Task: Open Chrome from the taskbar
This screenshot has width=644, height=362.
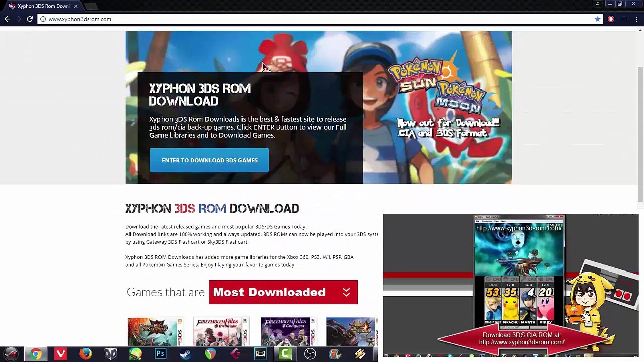Action: pyautogui.click(x=35, y=354)
